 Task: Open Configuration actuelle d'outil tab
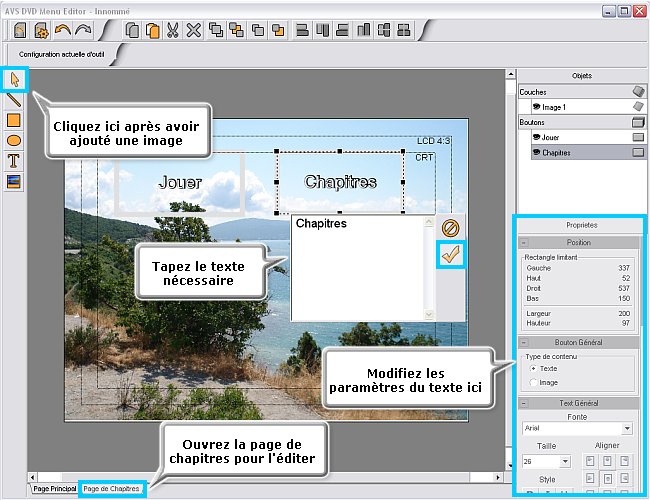coord(61,54)
